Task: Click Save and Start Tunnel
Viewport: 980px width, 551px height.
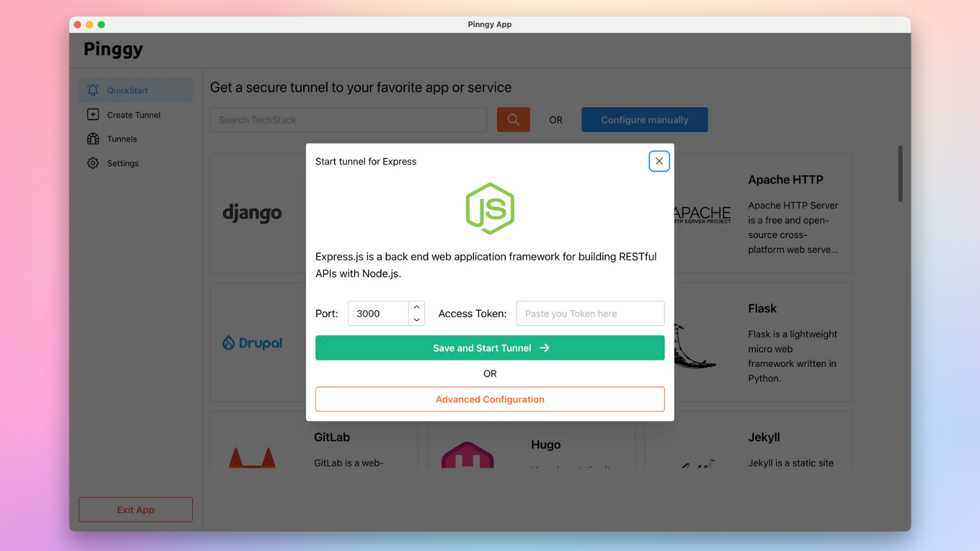Action: coord(490,348)
